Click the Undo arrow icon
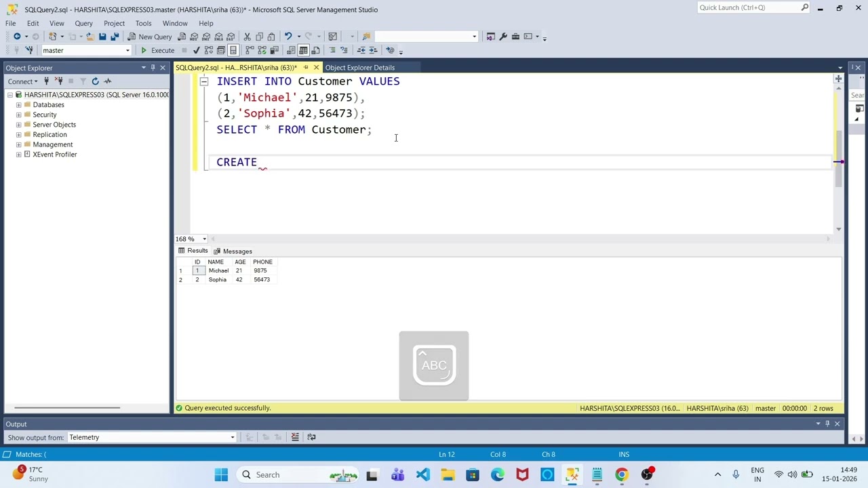Screen dimensions: 868x488 coord(288,37)
